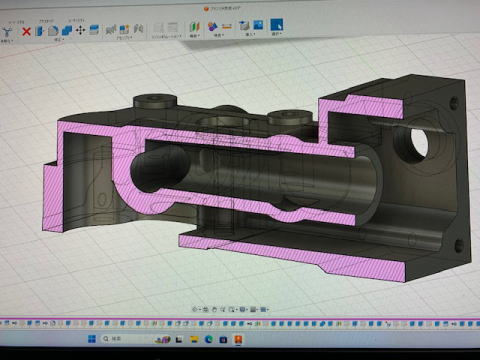Click the Orbit tool in navigation bar
This screenshot has height=360, width=480.
tap(196, 310)
